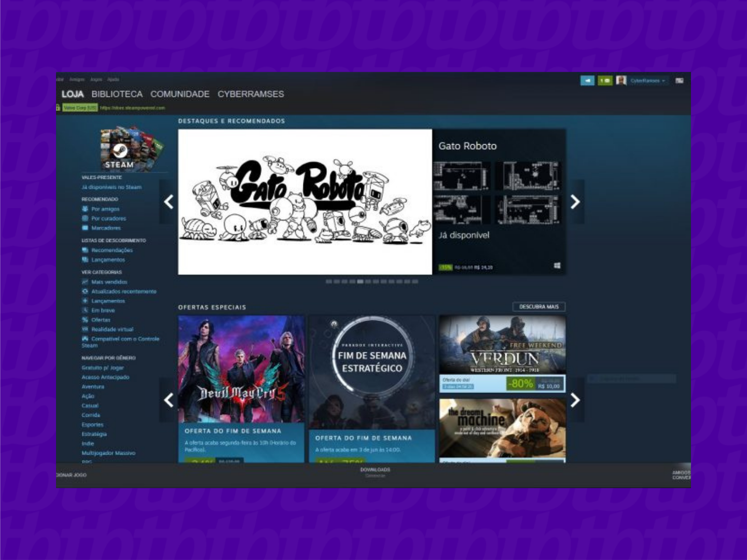Open the Devil May Cry 5 weekend offer
Image resolution: width=747 pixels, height=560 pixels.
[241, 389]
